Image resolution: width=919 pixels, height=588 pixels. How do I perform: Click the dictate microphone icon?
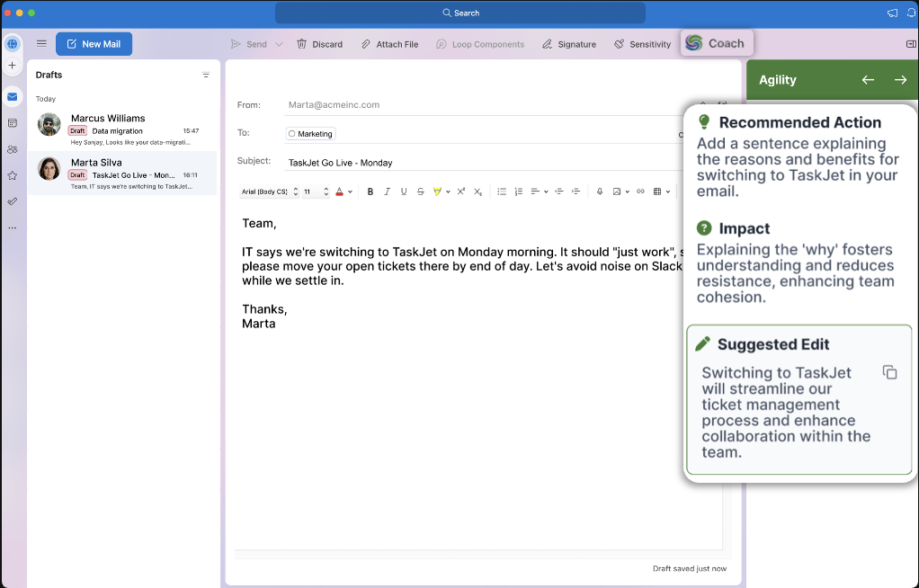pos(600,192)
